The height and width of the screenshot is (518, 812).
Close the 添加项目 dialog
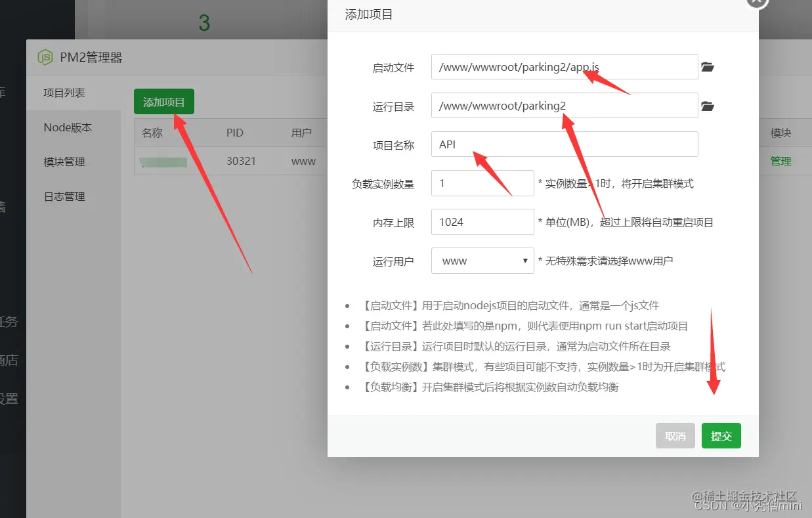coord(756,3)
